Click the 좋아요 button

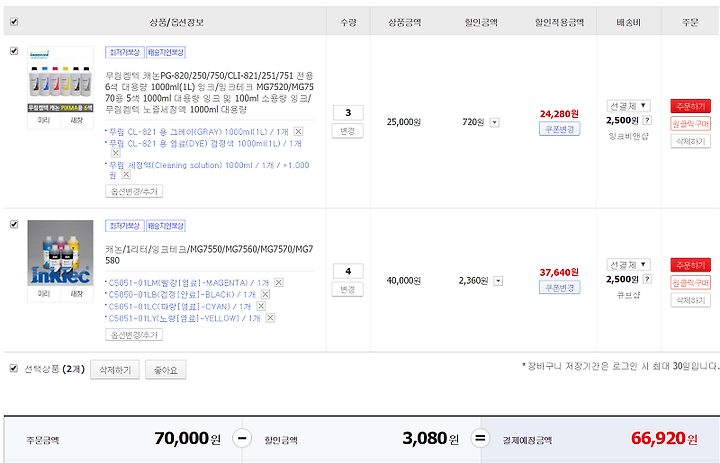point(166,370)
